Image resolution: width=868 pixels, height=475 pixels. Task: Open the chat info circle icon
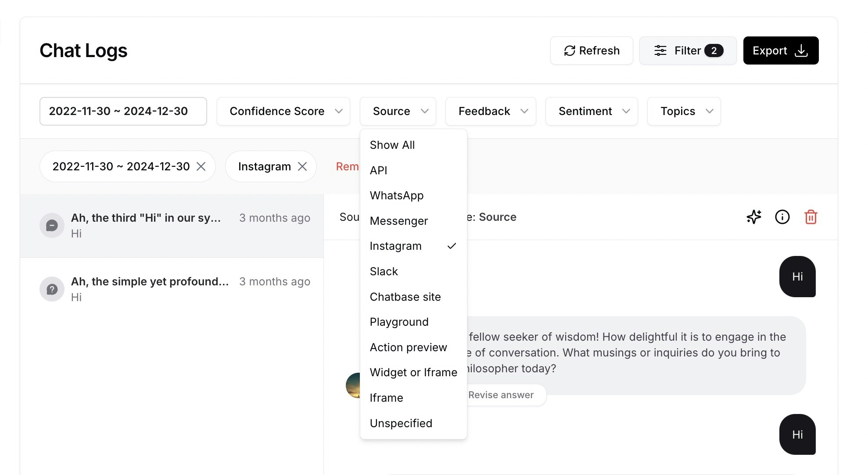click(x=782, y=217)
